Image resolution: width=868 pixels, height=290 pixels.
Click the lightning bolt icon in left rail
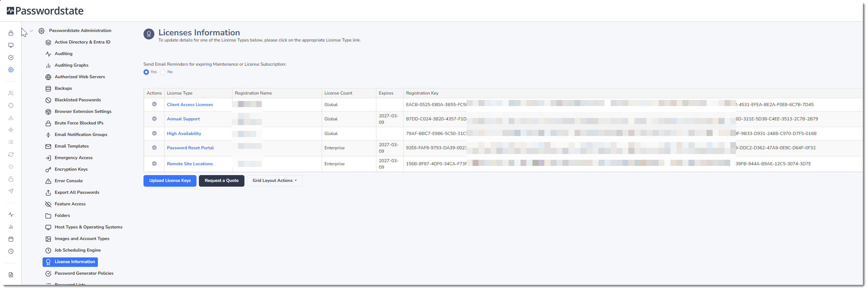(11, 130)
